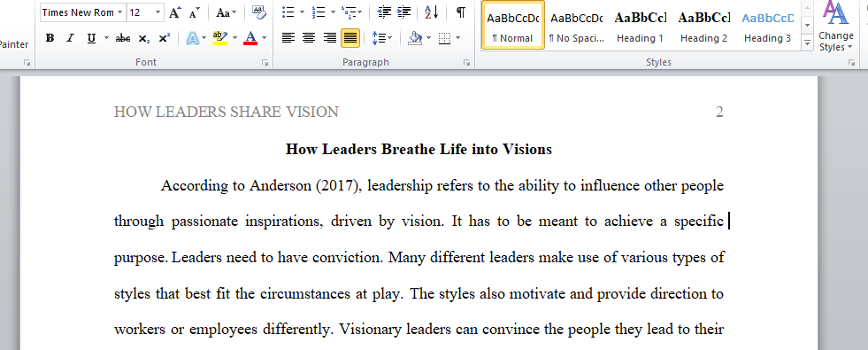The image size is (868, 350).
Task: Apply the Borders button grid icon
Action: coord(444,38)
